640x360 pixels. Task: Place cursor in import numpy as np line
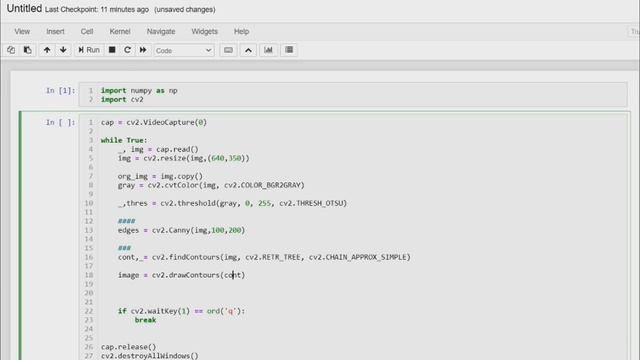click(139, 91)
